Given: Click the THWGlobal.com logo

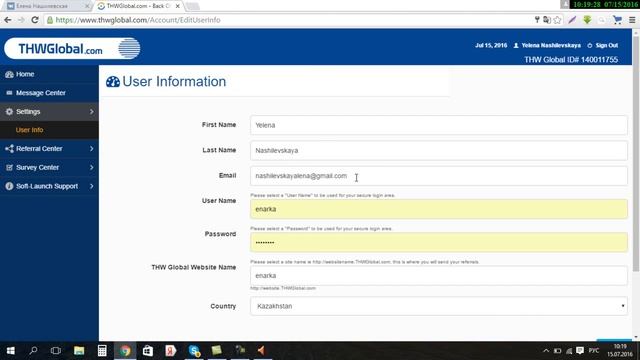Looking at the screenshot, I should (72, 49).
